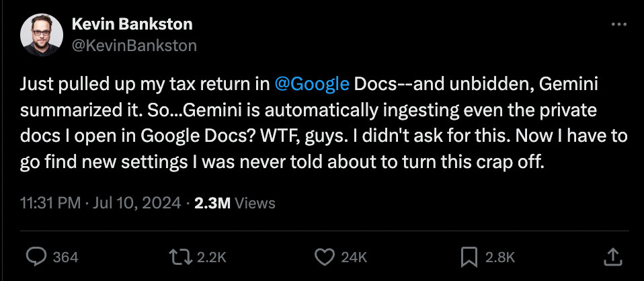Click the 364 replies count
The height and width of the screenshot is (281, 644).
point(65,257)
